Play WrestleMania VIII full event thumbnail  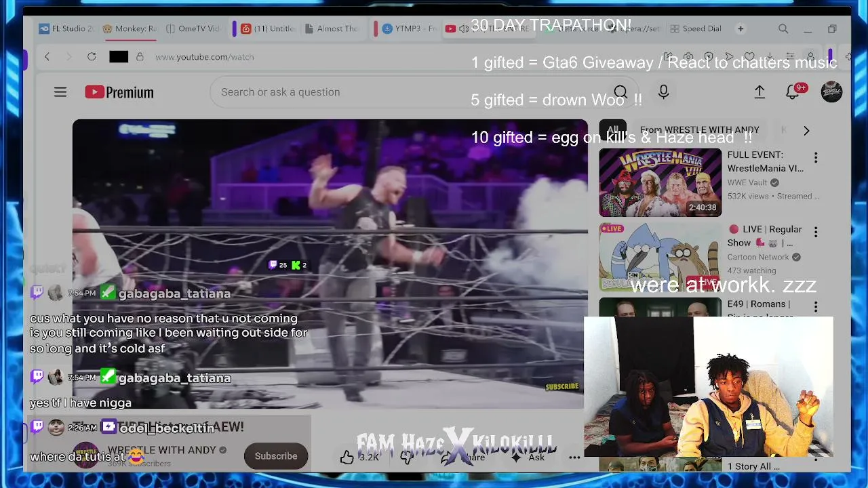coord(660,182)
